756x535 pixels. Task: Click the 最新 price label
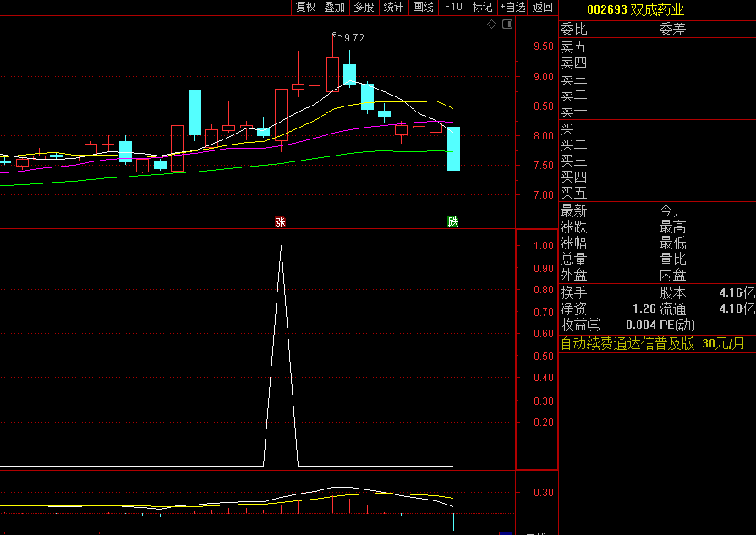click(x=573, y=211)
